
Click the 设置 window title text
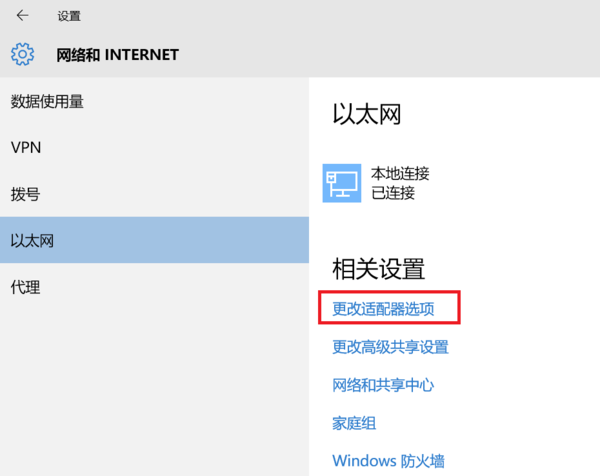tap(69, 17)
